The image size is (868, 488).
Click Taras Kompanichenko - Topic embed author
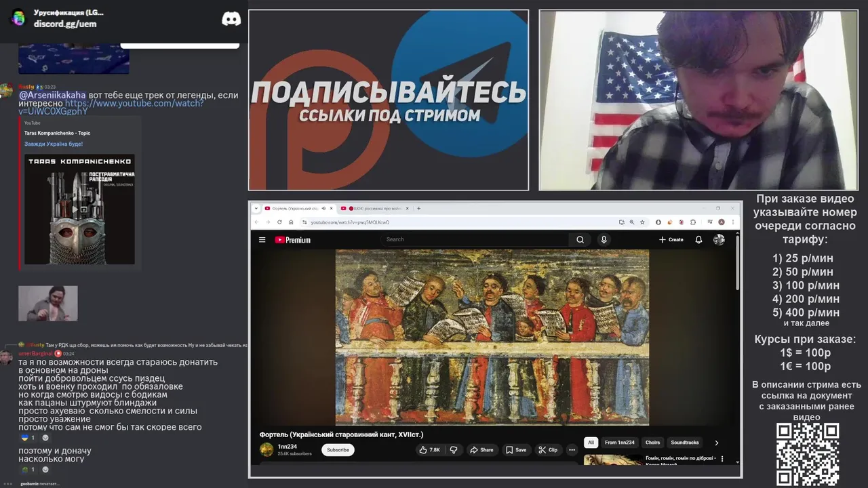point(57,134)
